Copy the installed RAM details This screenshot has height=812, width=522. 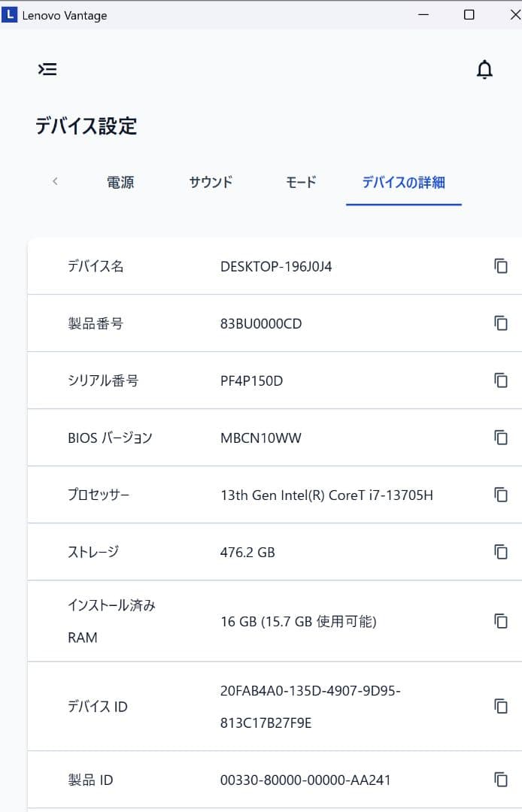point(500,621)
